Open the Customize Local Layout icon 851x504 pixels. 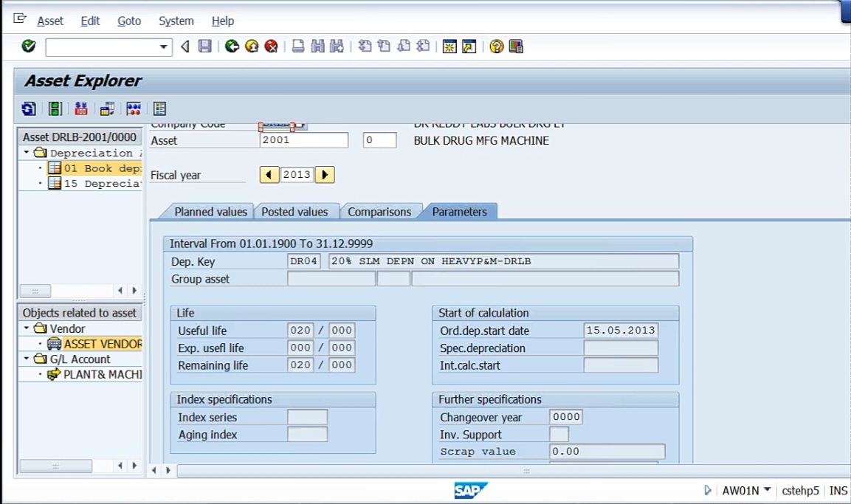[516, 46]
